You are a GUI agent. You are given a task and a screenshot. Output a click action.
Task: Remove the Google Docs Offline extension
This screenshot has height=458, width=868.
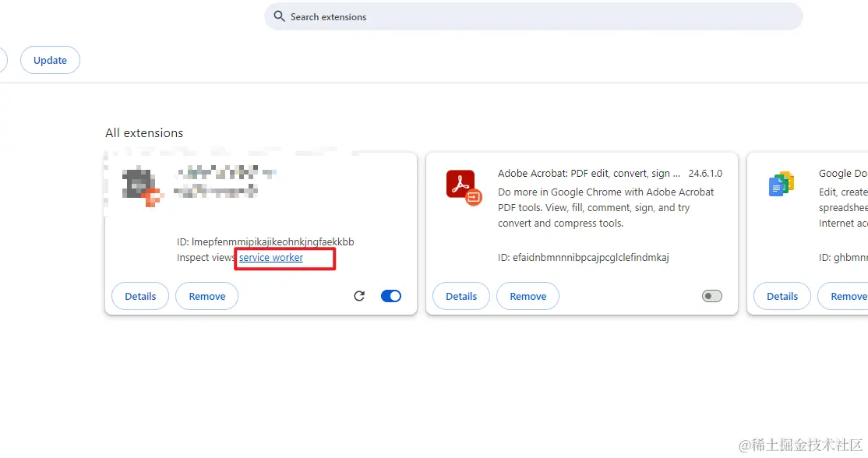[x=843, y=296]
